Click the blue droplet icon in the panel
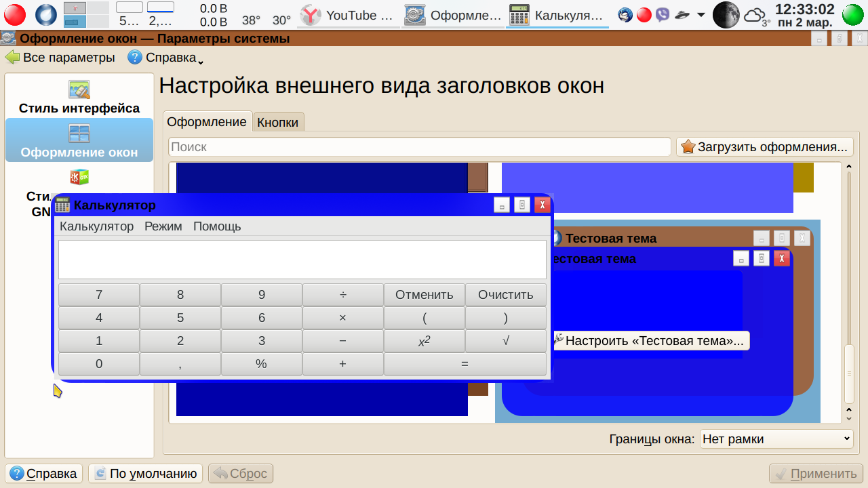The width and height of the screenshot is (868, 488). pyautogui.click(x=46, y=14)
